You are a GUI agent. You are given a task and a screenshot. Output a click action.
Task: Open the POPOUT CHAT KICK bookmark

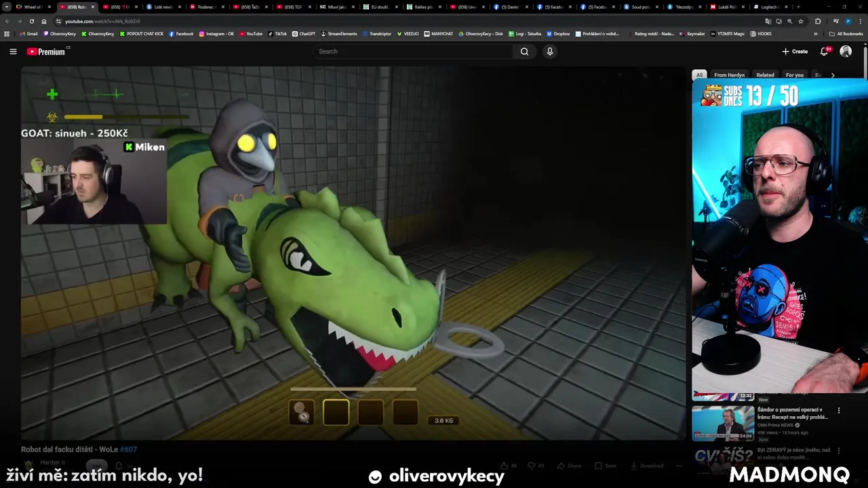click(x=142, y=33)
